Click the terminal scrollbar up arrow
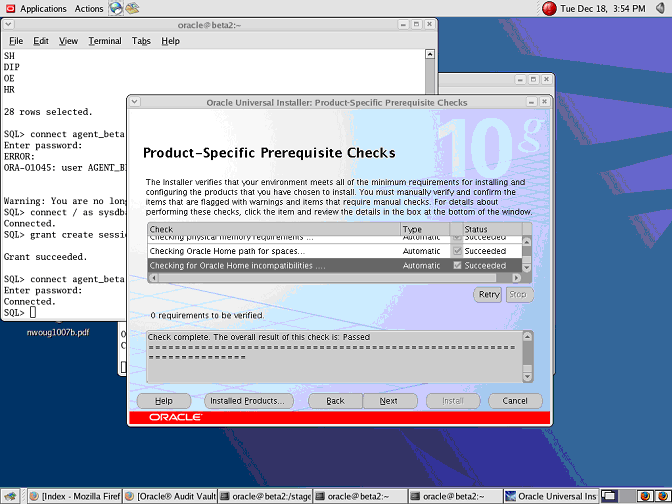 pos(430,54)
